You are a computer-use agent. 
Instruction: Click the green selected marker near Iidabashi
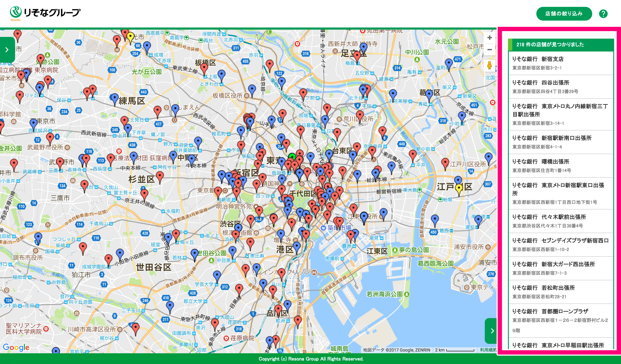pyautogui.click(x=292, y=156)
